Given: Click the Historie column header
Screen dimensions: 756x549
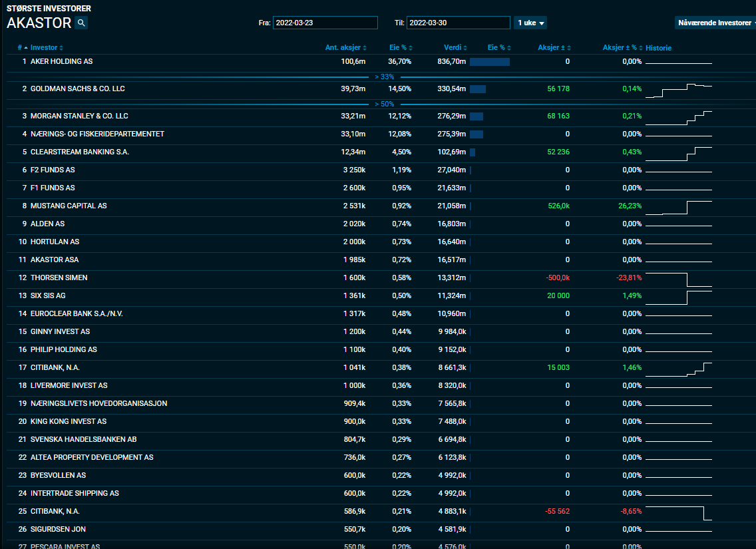Looking at the screenshot, I should coord(658,48).
